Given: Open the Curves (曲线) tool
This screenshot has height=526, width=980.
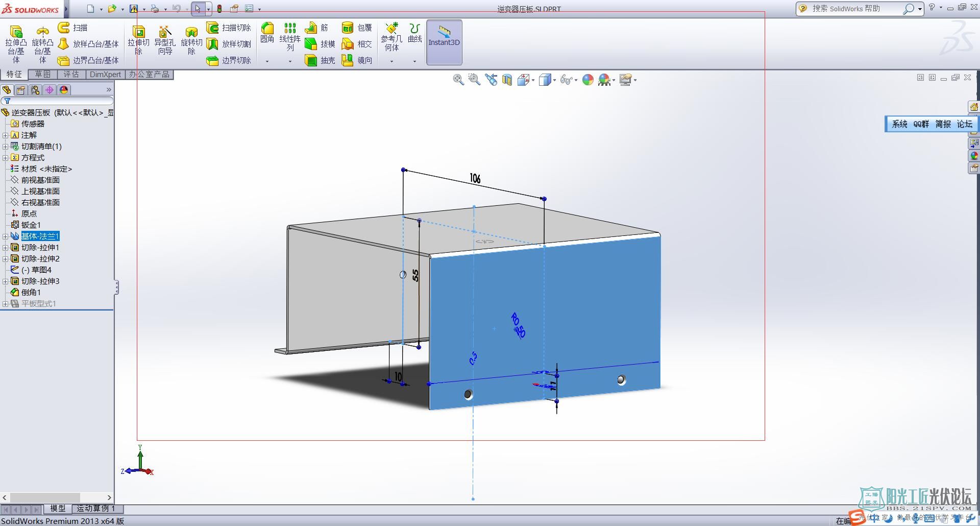Looking at the screenshot, I should pos(414,33).
